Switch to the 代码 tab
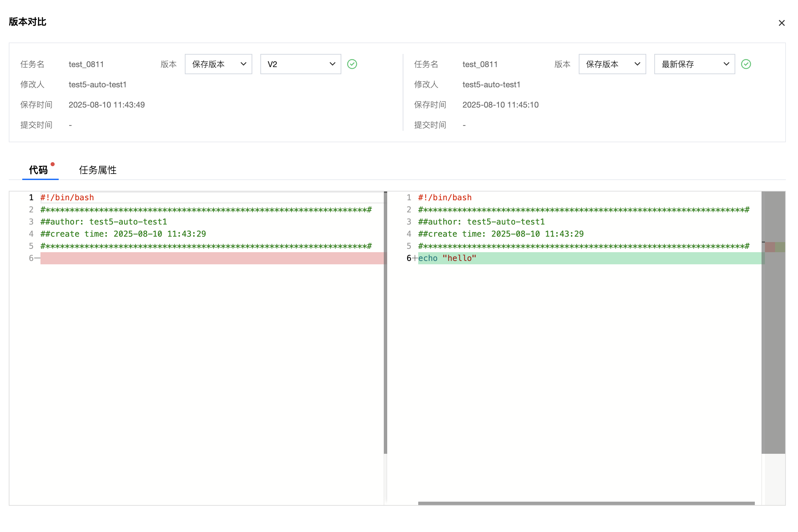The width and height of the screenshot is (798, 532). (x=38, y=170)
